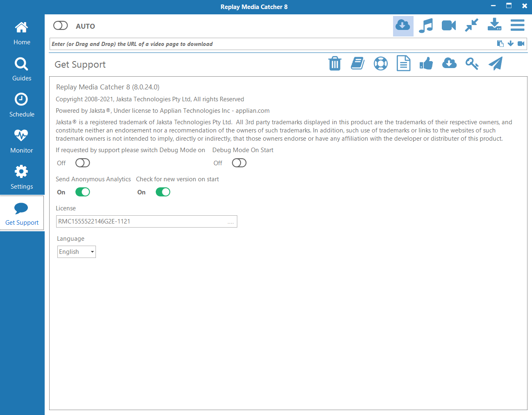532x415 pixels.
Task: Click the thumbs-up like icon
Action: (x=426, y=64)
